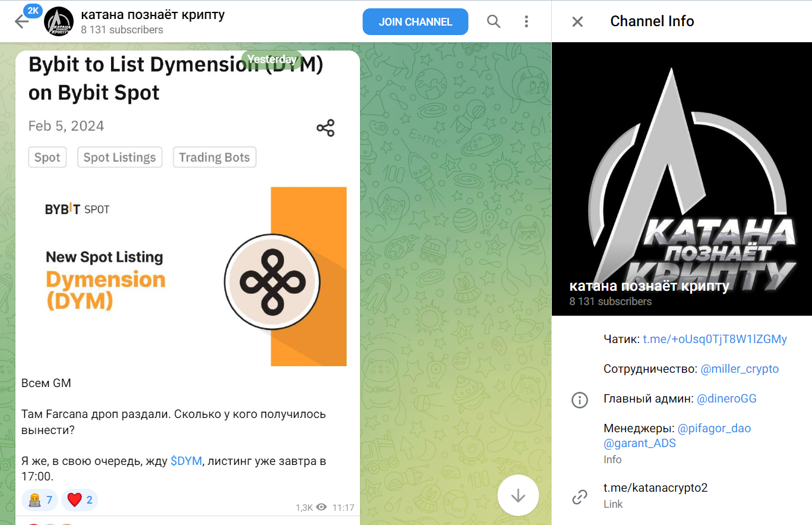Click the BYBIT SPOT logo text
812x525 pixels.
coord(77,209)
